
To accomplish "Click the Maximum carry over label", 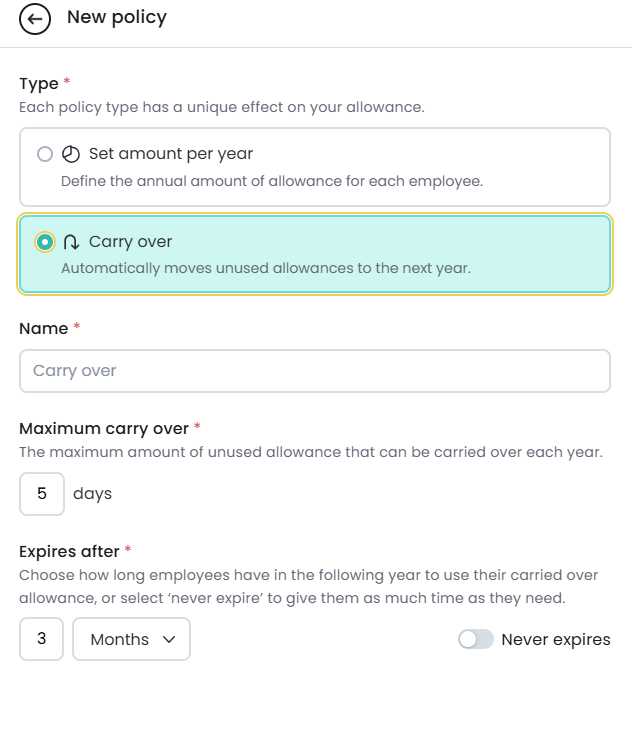I will click(104, 429).
